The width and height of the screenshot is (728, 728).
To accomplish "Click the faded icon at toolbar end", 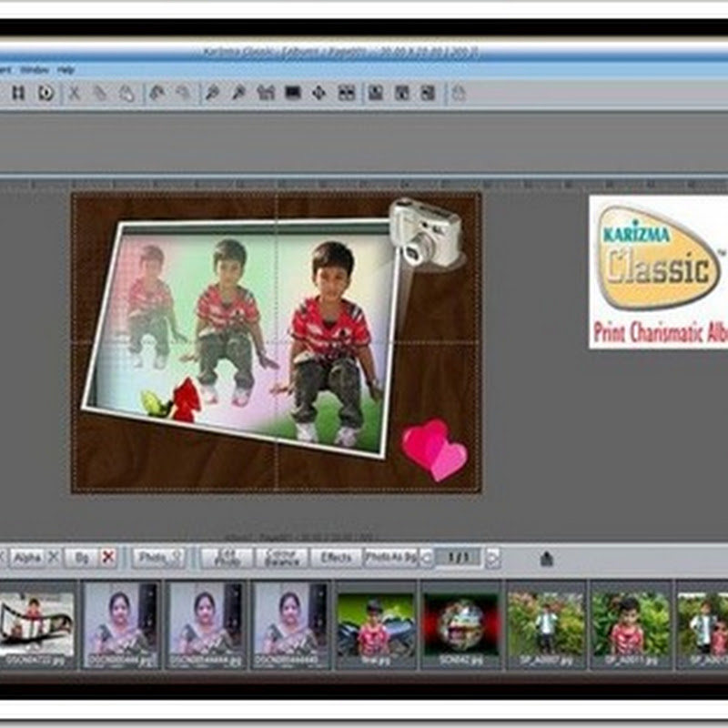I will (459, 94).
